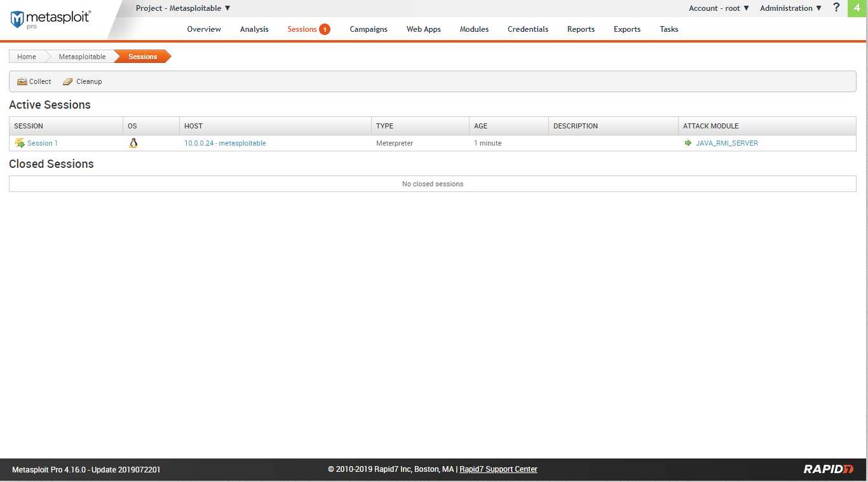Open the green notification count 4
Screen dimensions: 868x482
tap(858, 8)
